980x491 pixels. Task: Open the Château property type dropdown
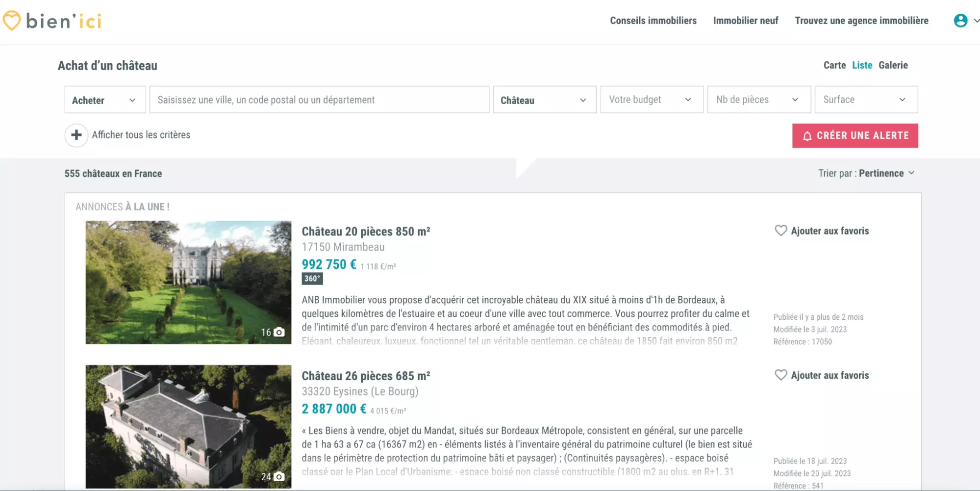pos(544,100)
